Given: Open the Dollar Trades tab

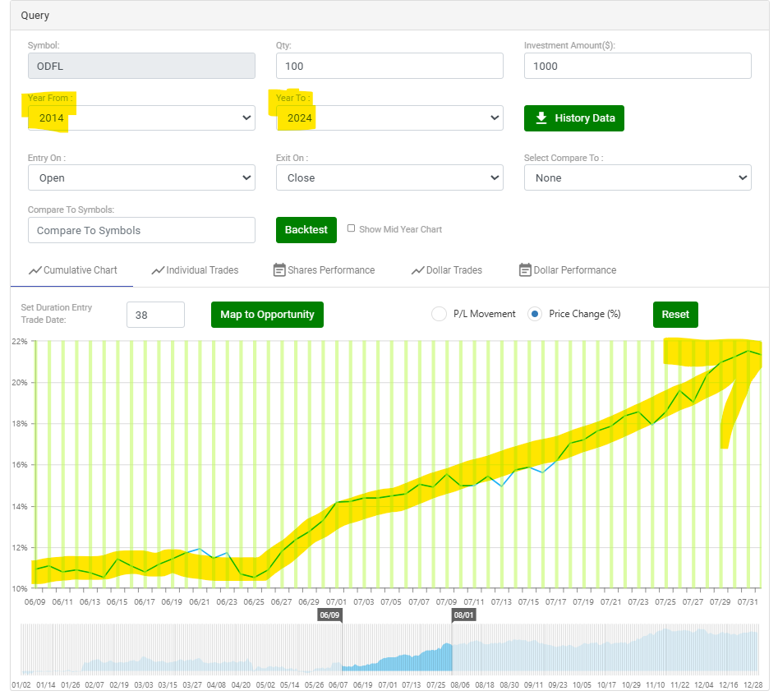Looking at the screenshot, I should 447,270.
